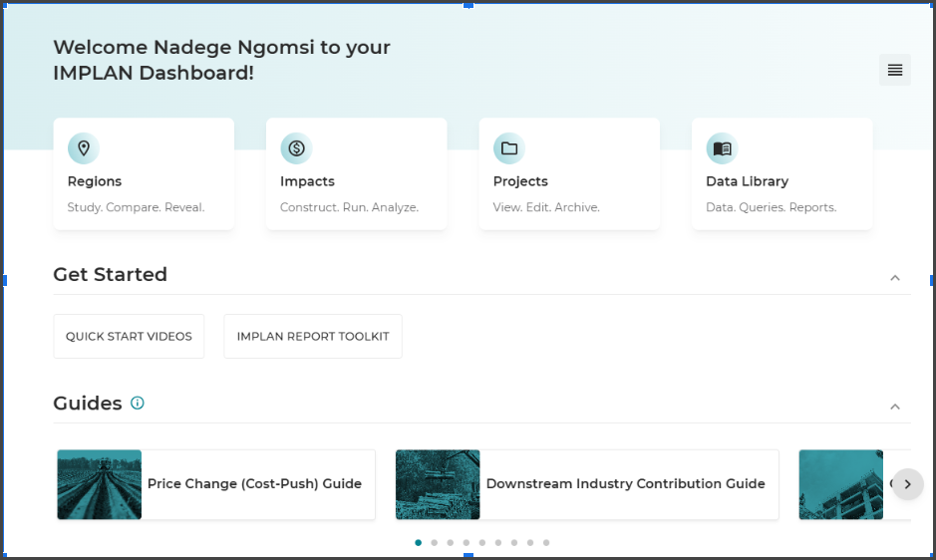Screen dimensions: 936x560
Task: Click the Downstream Industry guide logging thumbnail
Action: (438, 484)
